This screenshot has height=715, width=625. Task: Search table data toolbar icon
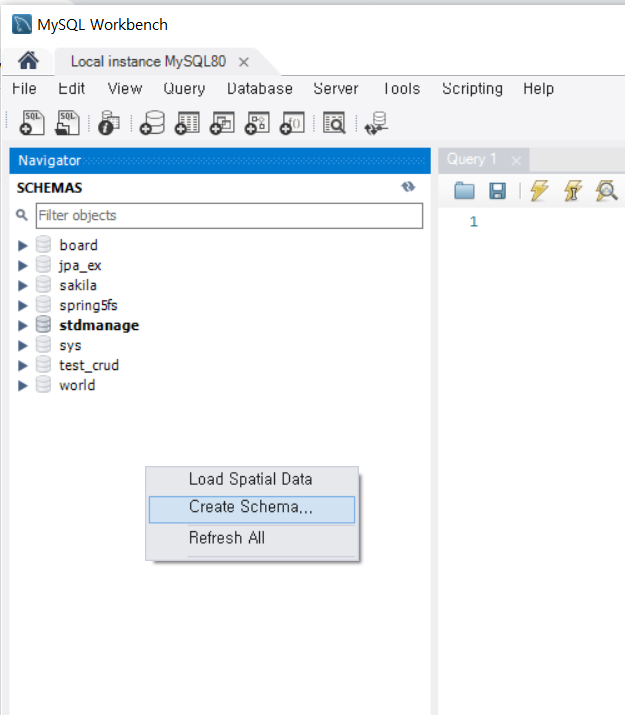point(334,123)
